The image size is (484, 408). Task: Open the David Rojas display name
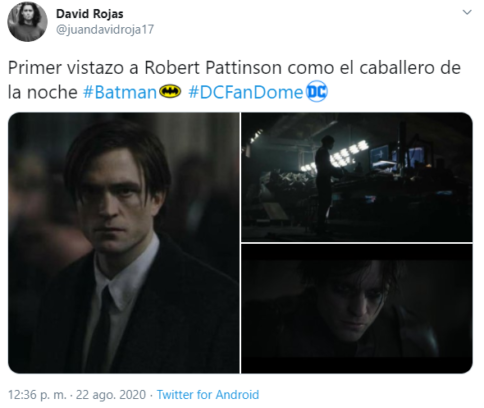click(x=90, y=14)
